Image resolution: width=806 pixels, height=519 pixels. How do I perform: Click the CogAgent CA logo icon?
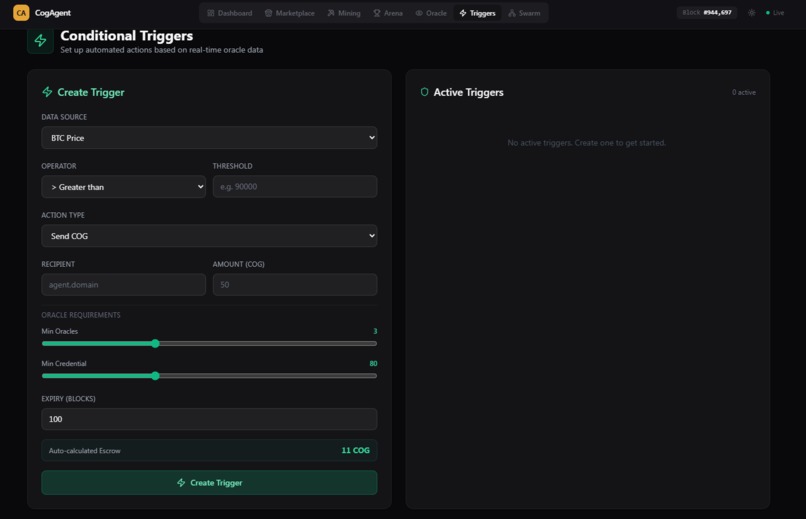tap(21, 13)
